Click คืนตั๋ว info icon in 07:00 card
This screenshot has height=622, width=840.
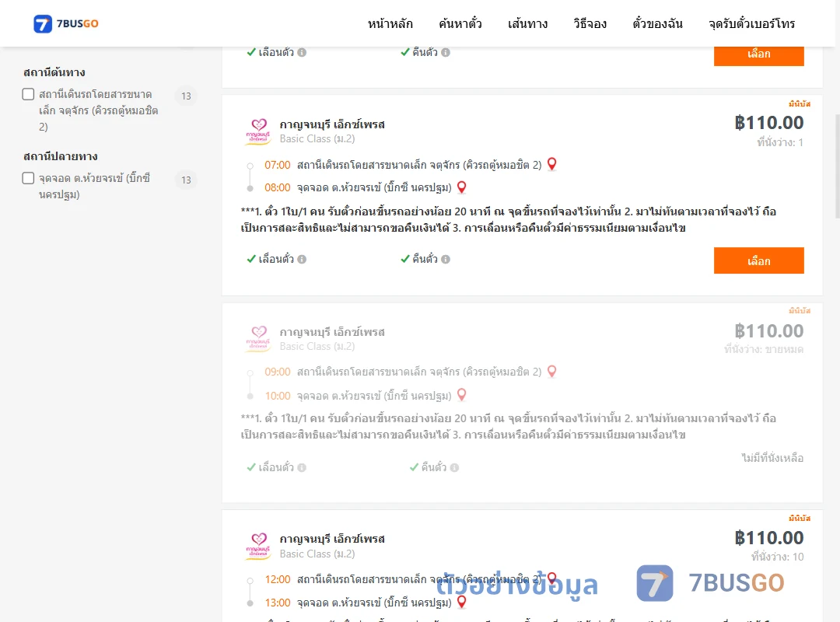446,260
